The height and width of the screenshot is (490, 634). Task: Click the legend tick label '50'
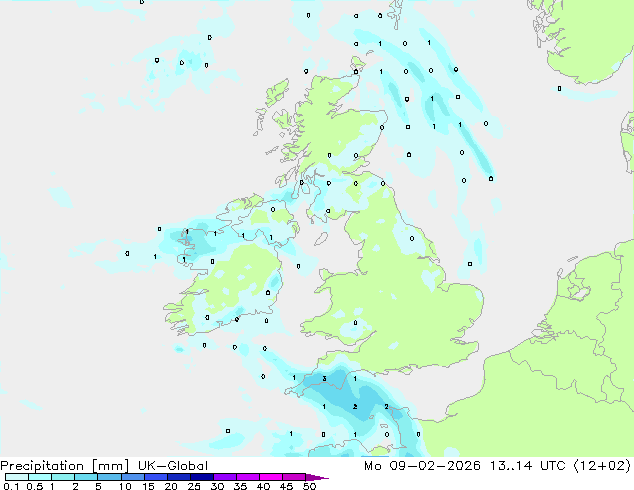(310, 486)
